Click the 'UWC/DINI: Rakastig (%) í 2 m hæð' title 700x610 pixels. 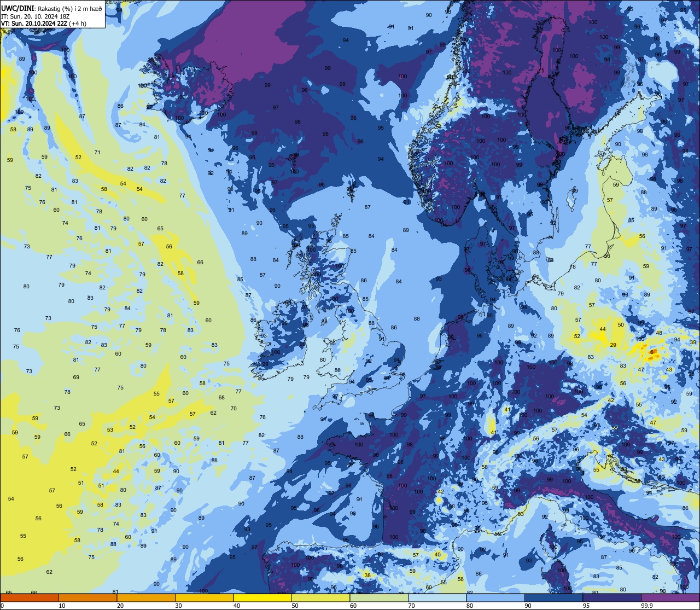(x=51, y=8)
